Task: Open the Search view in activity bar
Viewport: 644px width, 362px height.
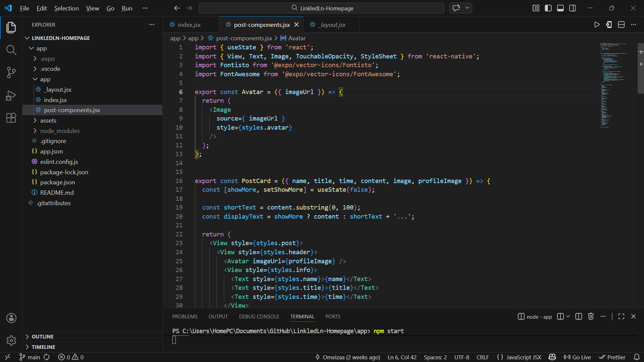Action: click(11, 49)
